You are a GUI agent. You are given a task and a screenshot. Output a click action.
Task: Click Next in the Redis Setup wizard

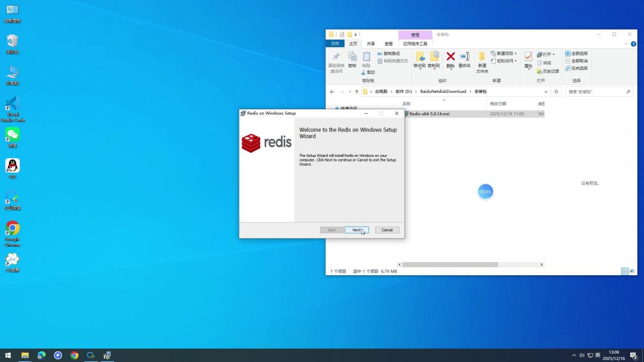coord(357,229)
